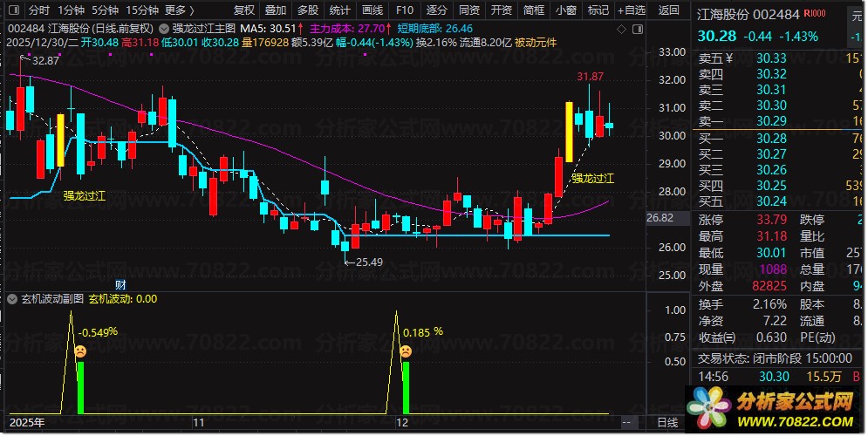Toggle the sidebar panel icon beside 分时
Viewport: 868px width, 436px height.
pyautogui.click(x=14, y=10)
